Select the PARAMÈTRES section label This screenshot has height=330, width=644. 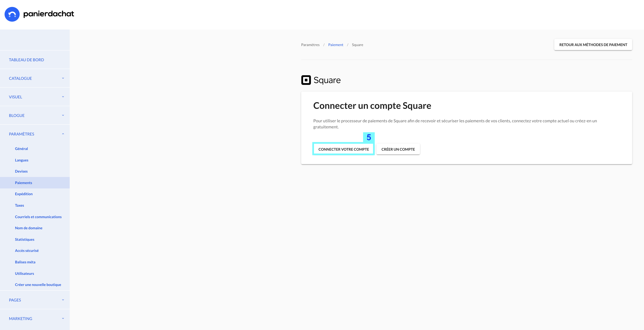point(21,134)
